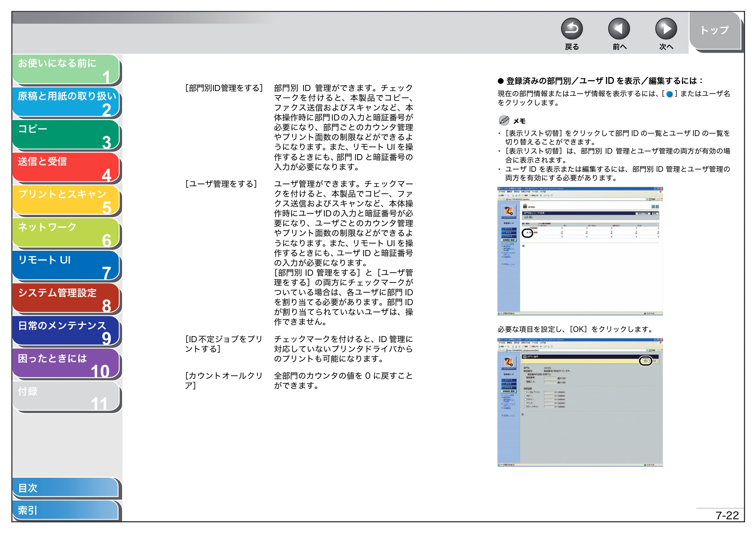Open chapter 4 送信と受信
The height and width of the screenshot is (534, 756).
[x=66, y=168]
